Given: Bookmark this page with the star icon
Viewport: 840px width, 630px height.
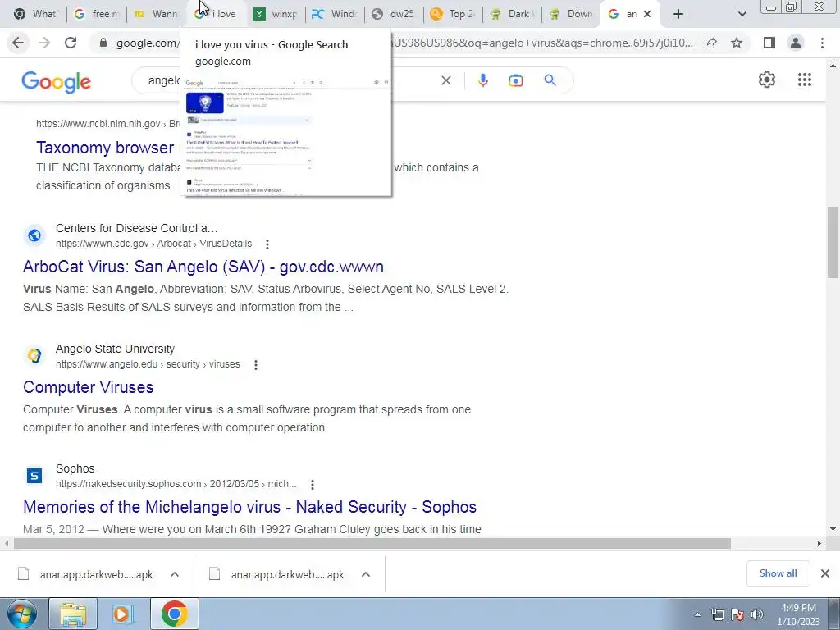Looking at the screenshot, I should click(x=737, y=43).
